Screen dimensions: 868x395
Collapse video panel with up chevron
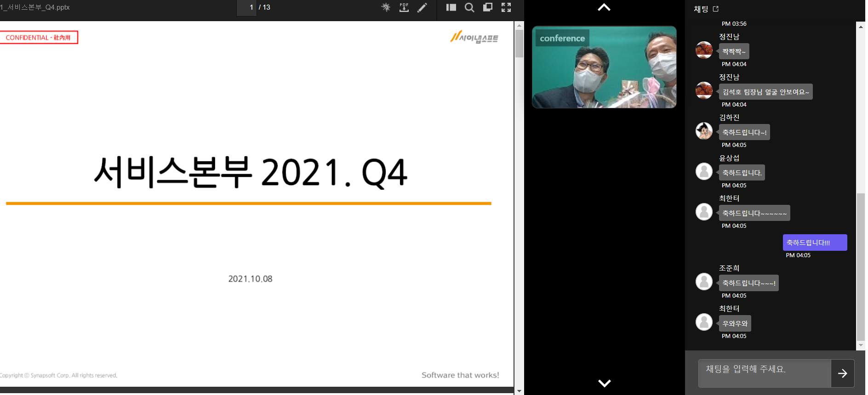pos(604,7)
